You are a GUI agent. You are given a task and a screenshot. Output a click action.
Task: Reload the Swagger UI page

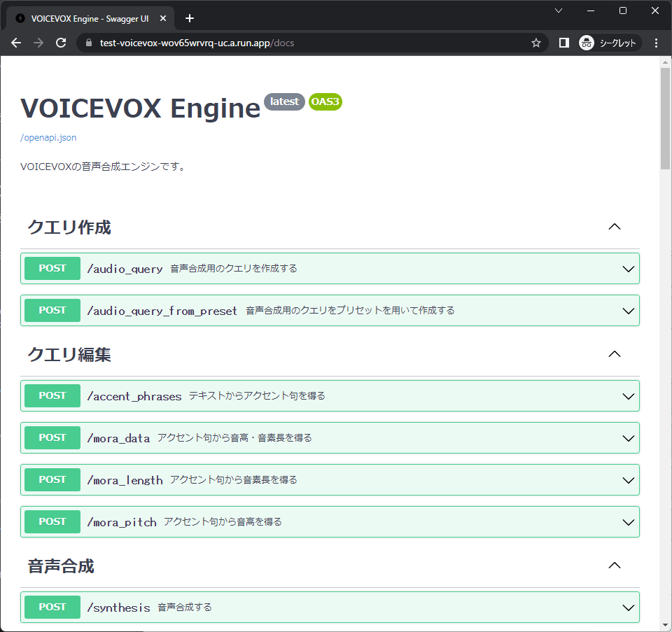click(x=61, y=43)
